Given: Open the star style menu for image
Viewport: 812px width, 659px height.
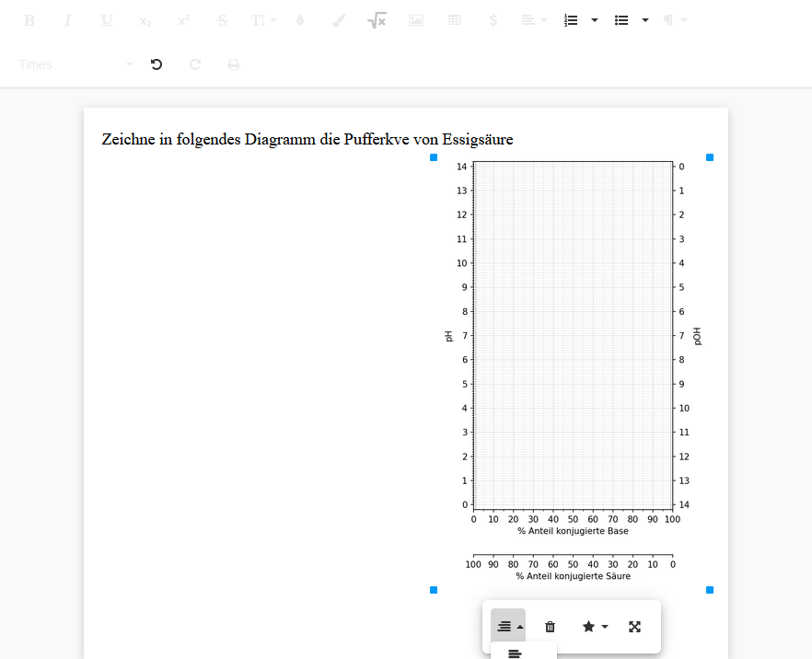Looking at the screenshot, I should pos(595,627).
